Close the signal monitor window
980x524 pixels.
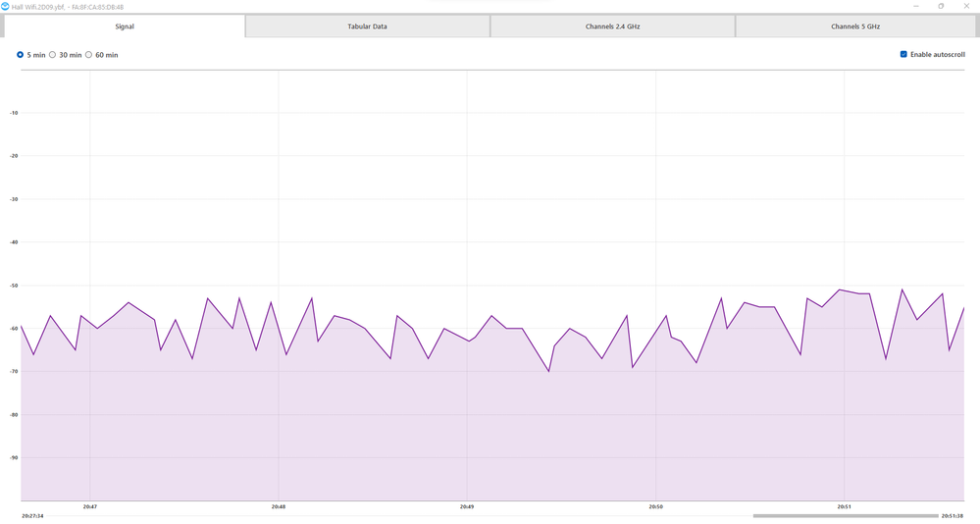pyautogui.click(x=968, y=6)
